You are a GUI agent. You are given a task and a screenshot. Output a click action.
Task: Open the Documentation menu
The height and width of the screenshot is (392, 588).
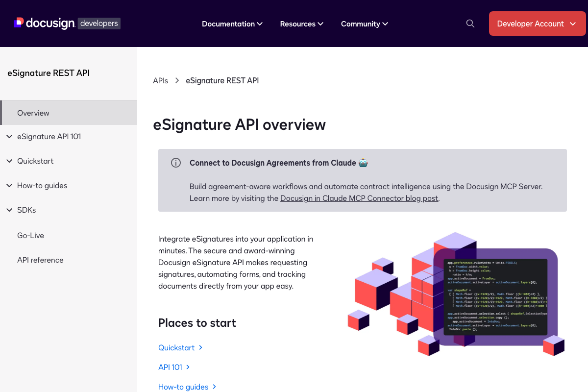pos(232,24)
